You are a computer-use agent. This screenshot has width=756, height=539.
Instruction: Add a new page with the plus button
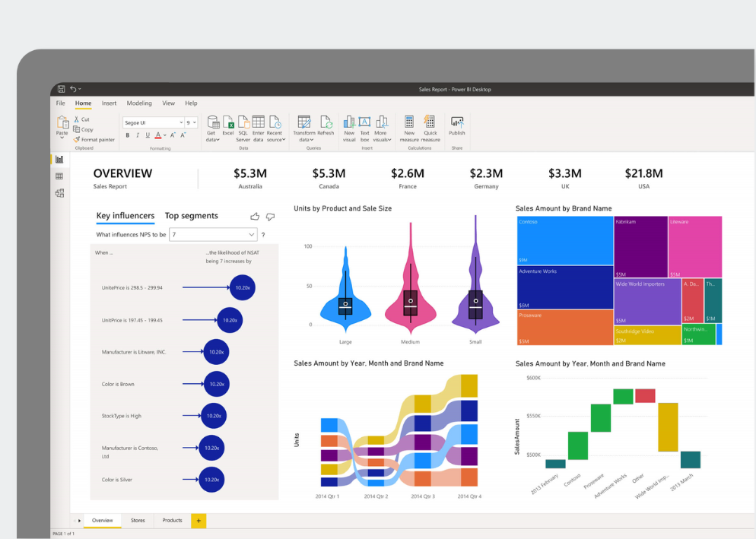pos(199,521)
